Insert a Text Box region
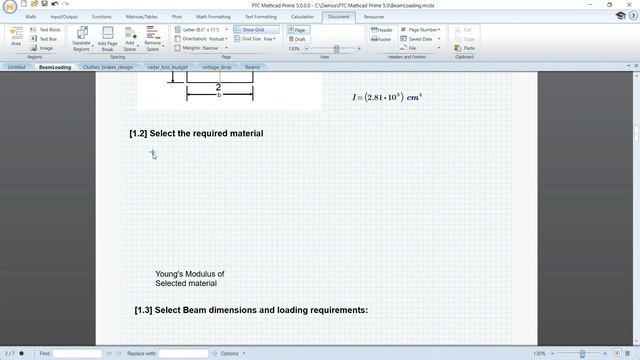Screen dimensions: 640x360 pos(44,39)
